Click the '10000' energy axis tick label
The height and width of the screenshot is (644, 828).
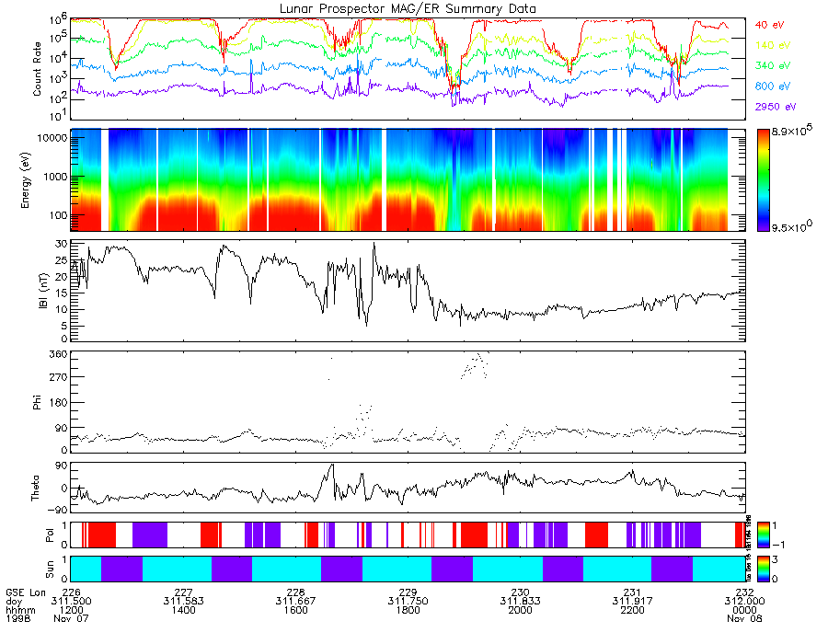tap(52, 138)
